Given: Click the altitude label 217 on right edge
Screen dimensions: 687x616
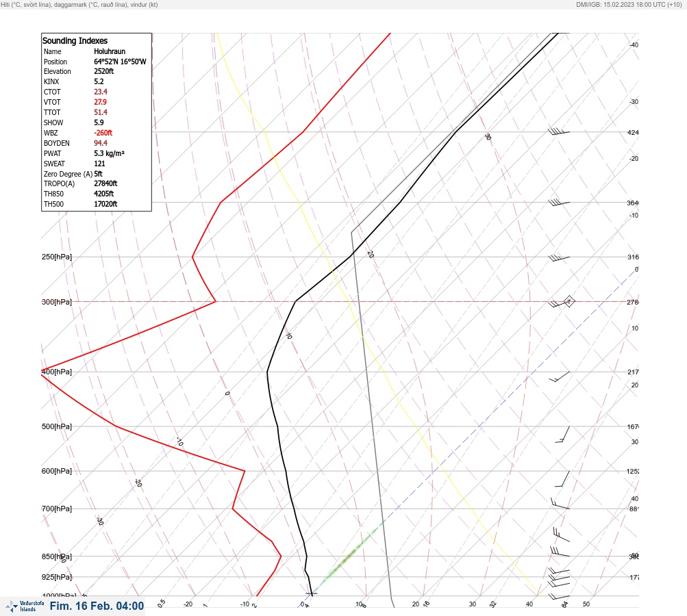Looking at the screenshot, I should [x=633, y=372].
